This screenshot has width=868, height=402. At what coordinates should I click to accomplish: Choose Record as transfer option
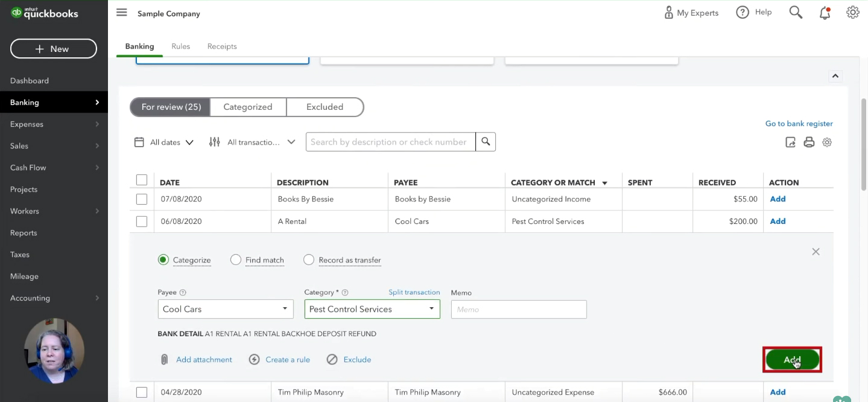click(309, 260)
